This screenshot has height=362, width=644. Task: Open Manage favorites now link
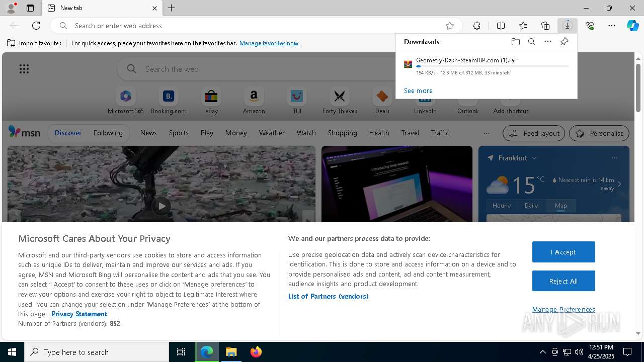(269, 43)
